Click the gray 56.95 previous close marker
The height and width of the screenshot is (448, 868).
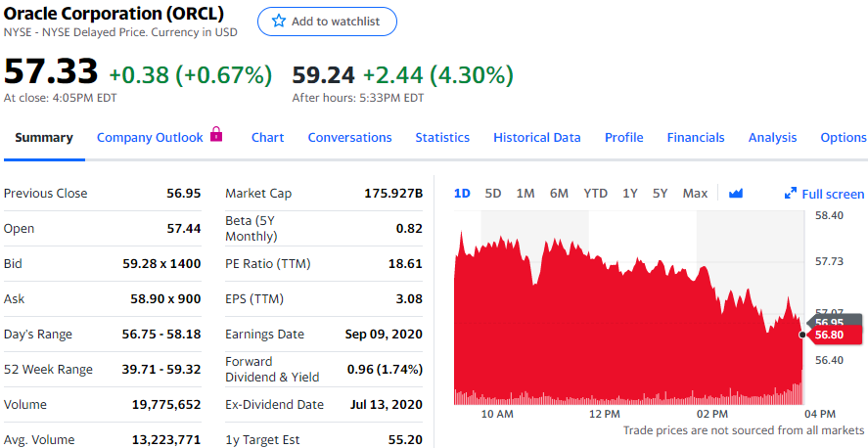click(834, 320)
